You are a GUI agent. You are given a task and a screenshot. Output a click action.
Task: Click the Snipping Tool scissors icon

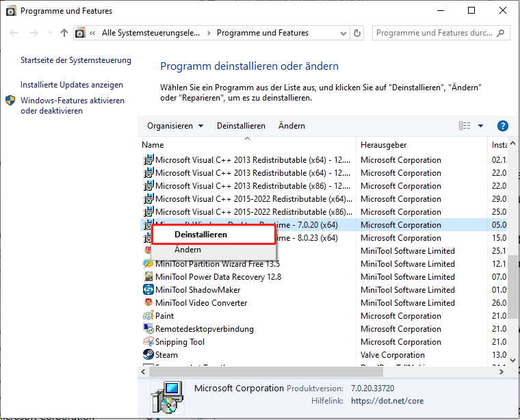coord(148,341)
